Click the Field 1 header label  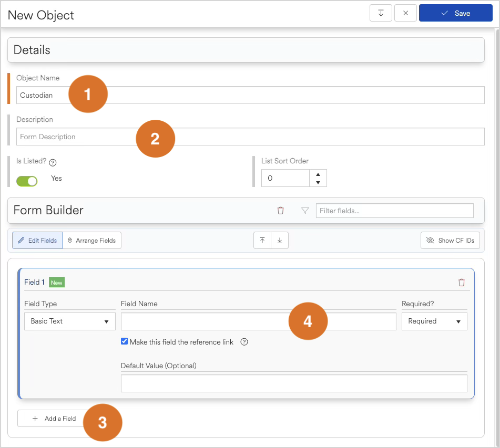pos(34,282)
